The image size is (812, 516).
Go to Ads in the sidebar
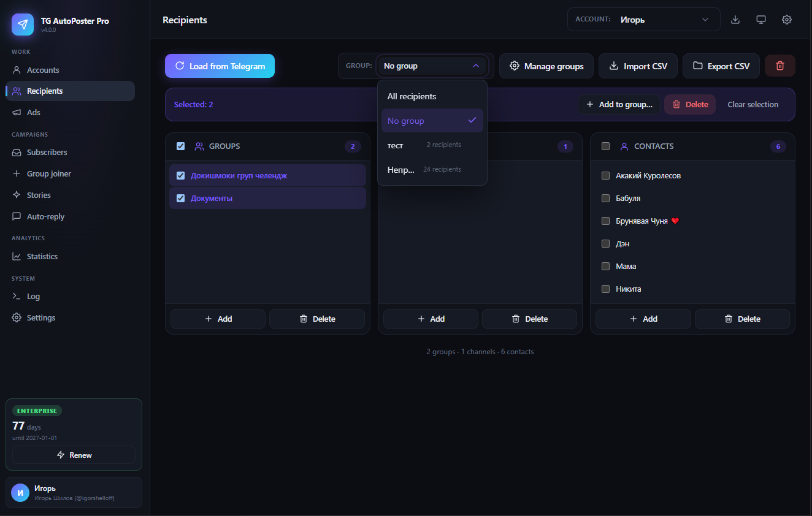point(71,112)
